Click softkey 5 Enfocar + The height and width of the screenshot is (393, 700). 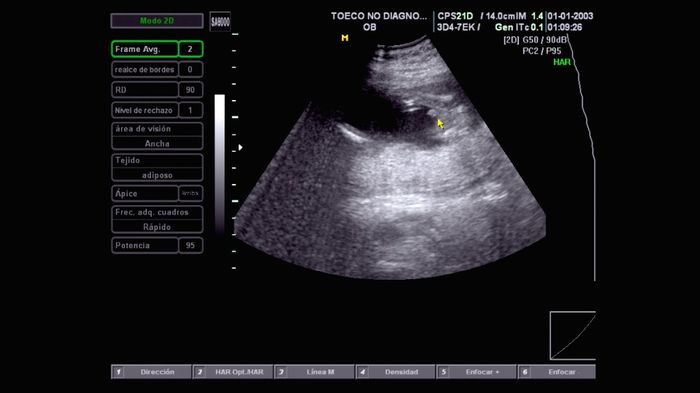[476, 372]
